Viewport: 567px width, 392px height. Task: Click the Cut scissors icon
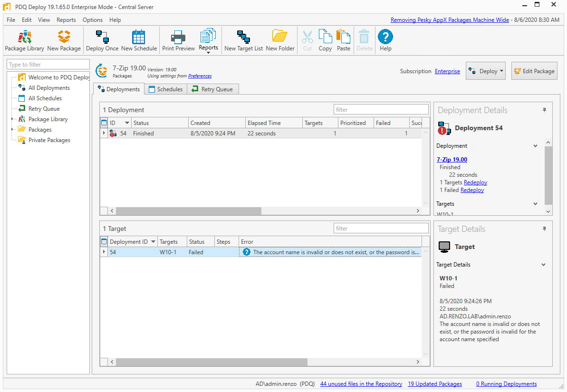(308, 40)
